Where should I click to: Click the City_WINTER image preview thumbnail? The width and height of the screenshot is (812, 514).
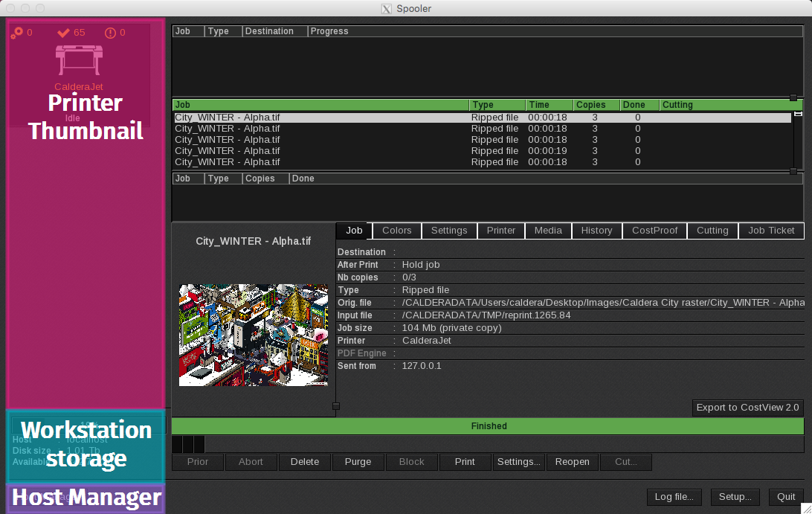click(x=254, y=335)
